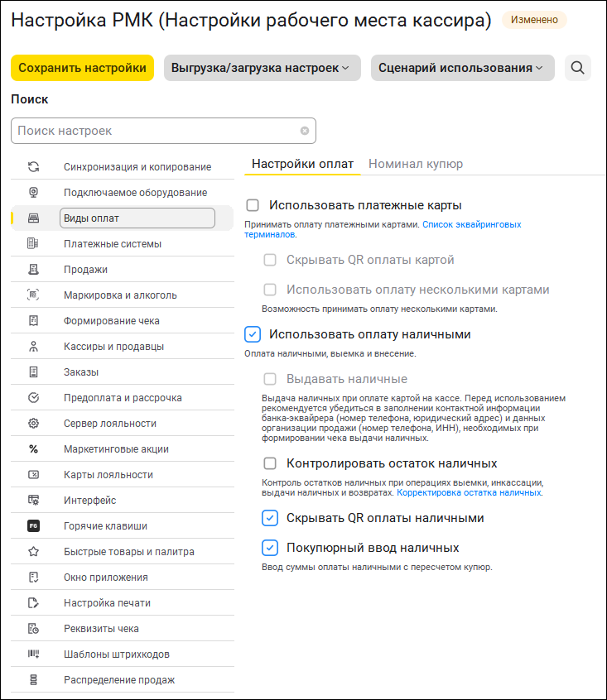Expand Сценарий использования dropdown
The width and height of the screenshot is (607, 700).
click(x=461, y=68)
